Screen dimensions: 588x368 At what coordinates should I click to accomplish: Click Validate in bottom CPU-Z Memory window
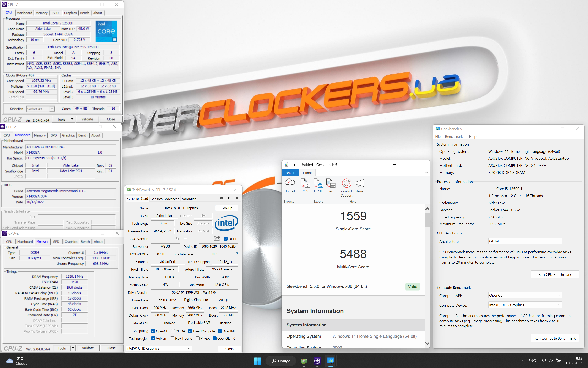pyautogui.click(x=88, y=348)
